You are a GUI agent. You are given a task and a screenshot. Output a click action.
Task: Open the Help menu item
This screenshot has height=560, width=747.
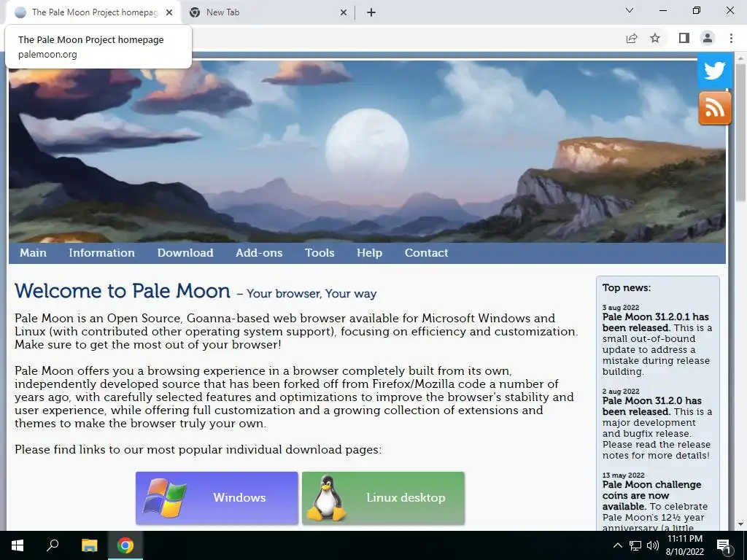(370, 253)
